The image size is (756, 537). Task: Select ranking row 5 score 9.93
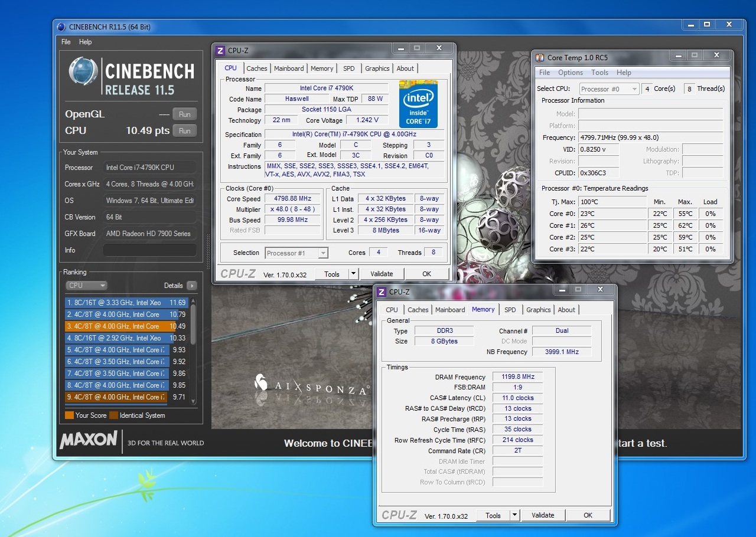click(126, 350)
